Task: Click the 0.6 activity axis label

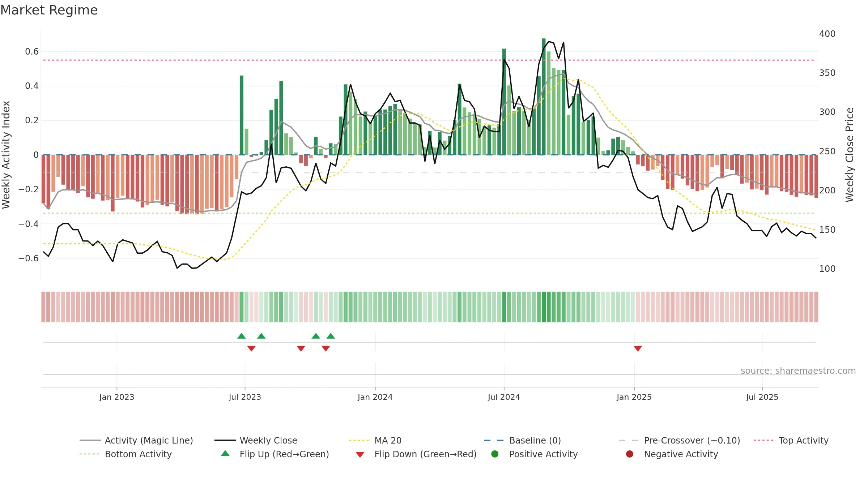Action: 32,52
